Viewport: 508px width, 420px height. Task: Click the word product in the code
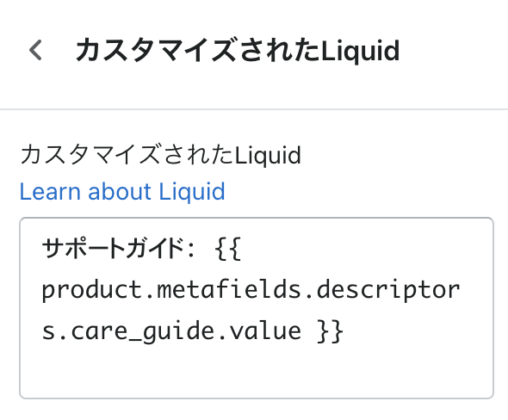click(x=92, y=290)
